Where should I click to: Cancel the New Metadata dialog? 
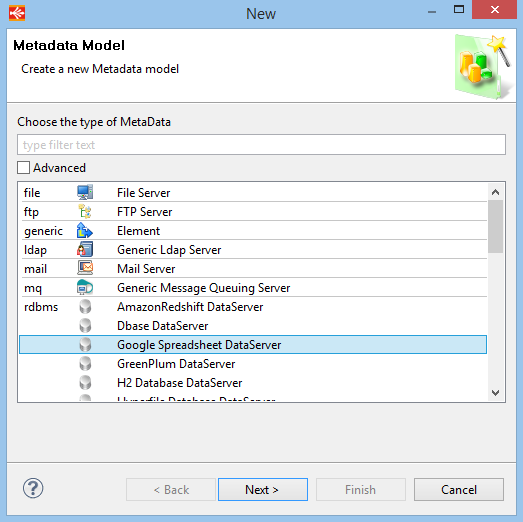[459, 490]
